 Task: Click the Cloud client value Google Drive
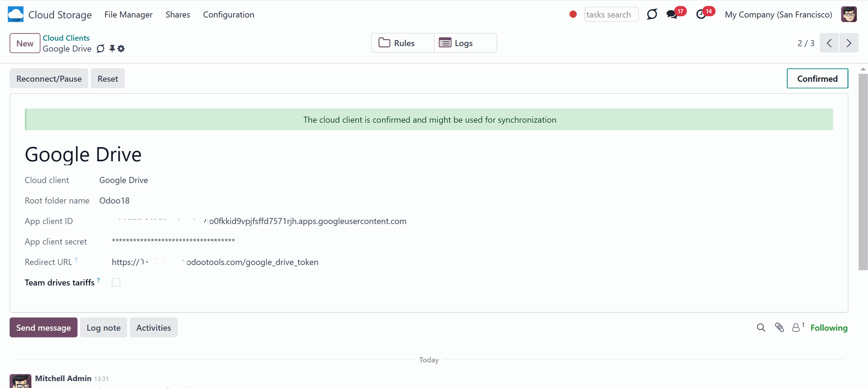pos(123,180)
